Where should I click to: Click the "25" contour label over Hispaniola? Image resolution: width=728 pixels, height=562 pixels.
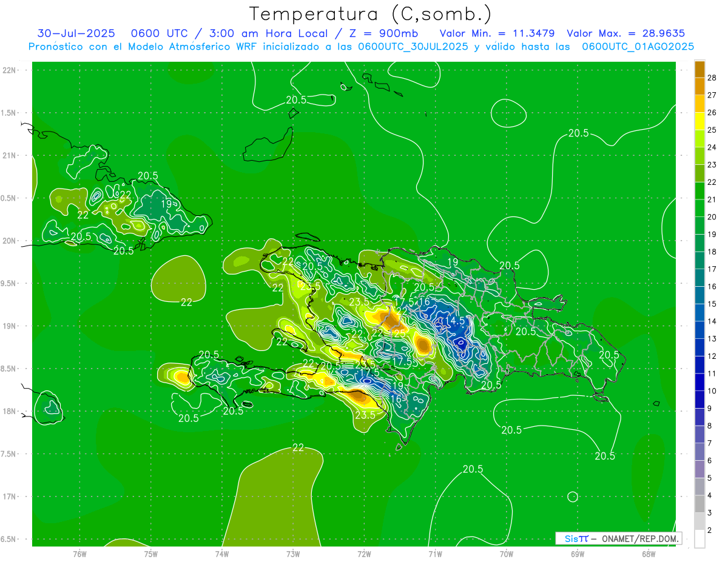pyautogui.click(x=399, y=333)
